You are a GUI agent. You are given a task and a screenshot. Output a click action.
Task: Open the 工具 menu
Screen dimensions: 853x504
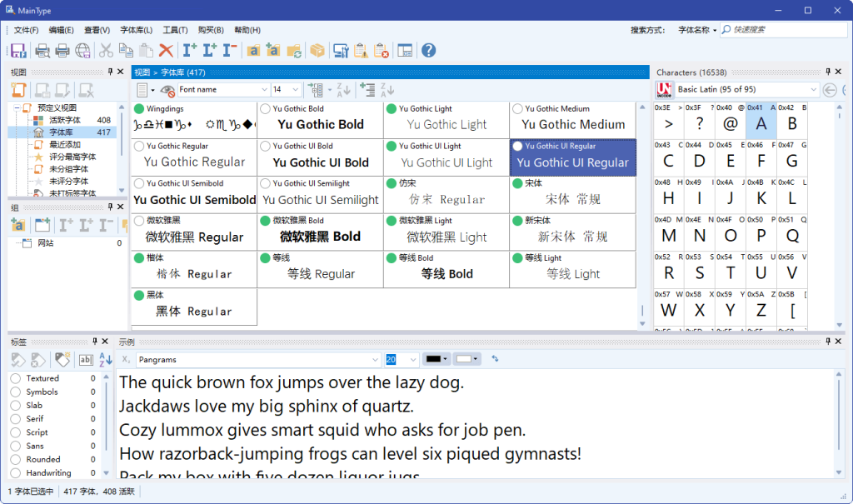tap(176, 30)
